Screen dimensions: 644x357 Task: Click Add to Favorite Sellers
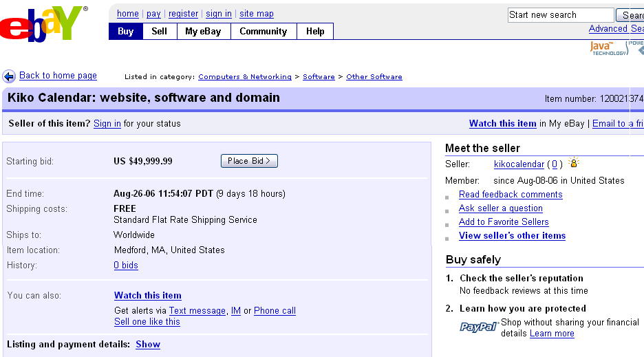504,222
